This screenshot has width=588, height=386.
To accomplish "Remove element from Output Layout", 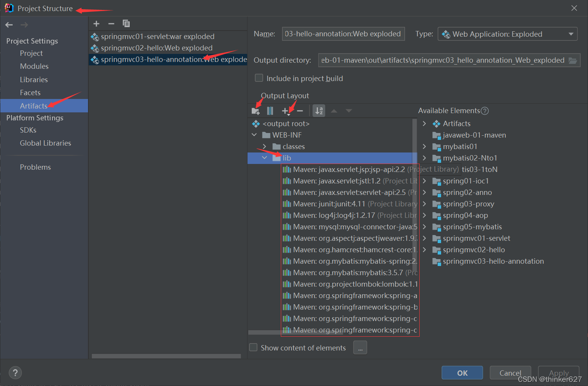I will [300, 111].
